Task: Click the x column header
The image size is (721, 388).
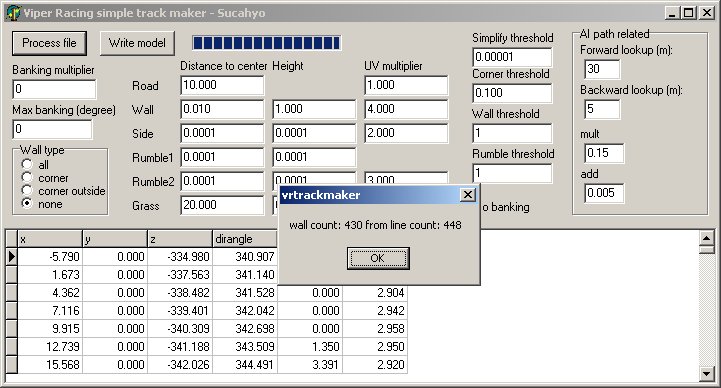Action: pyautogui.click(x=50, y=239)
